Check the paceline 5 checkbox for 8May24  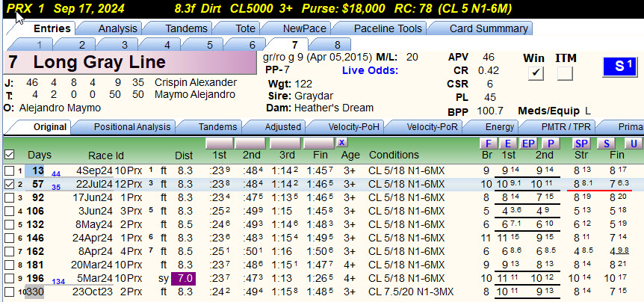(x=9, y=225)
